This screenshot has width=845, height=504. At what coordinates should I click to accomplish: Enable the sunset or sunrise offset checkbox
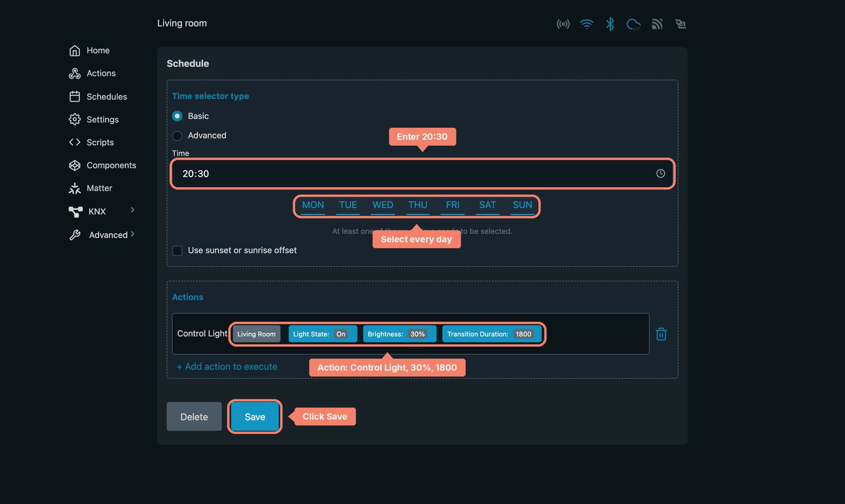(177, 251)
